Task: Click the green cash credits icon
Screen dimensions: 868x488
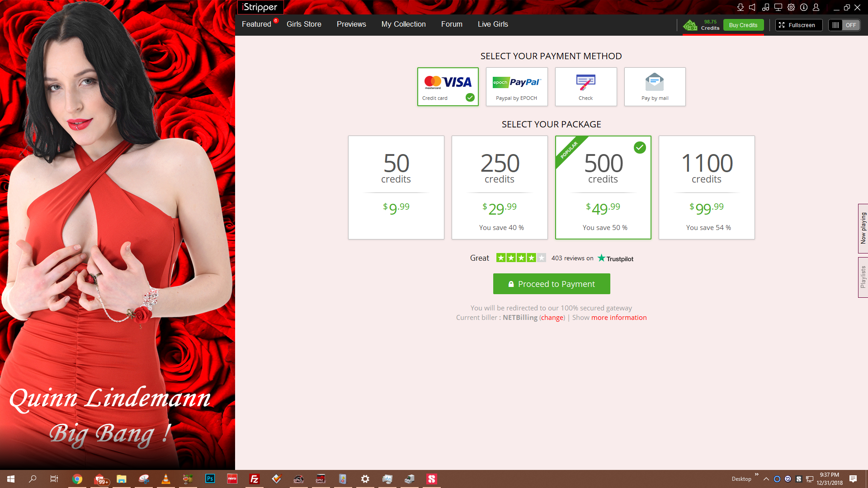Action: [690, 25]
